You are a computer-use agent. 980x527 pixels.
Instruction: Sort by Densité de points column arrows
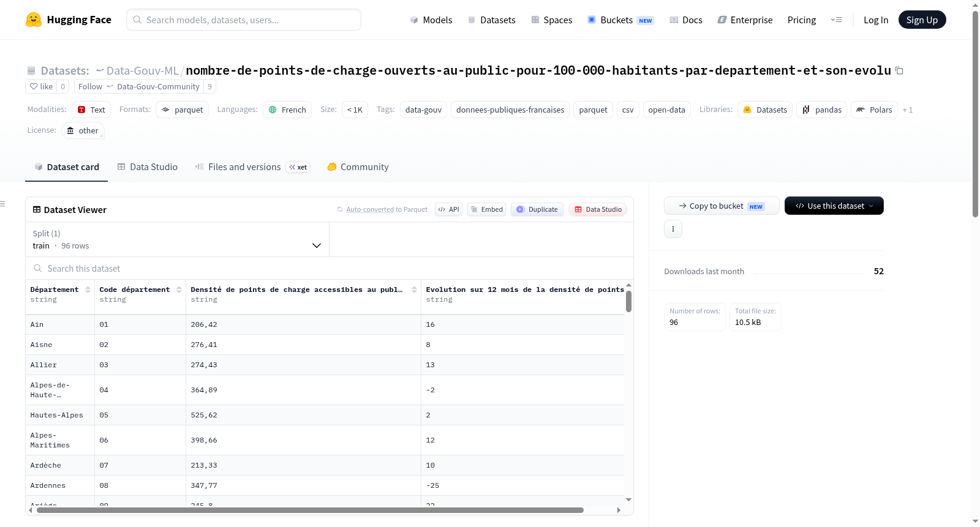point(414,290)
